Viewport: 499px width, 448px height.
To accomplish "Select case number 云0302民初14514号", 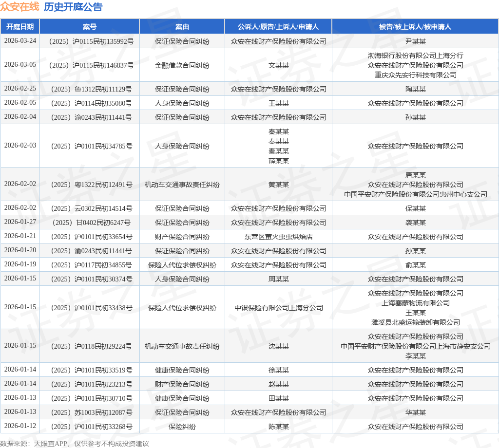I will pyautogui.click(x=103, y=208).
